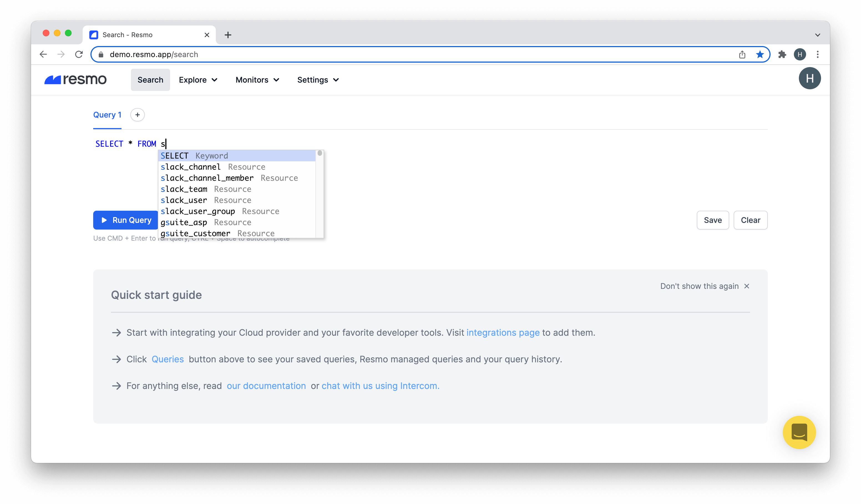Open the Search nav item
Viewport: 861px width, 504px height.
pos(150,80)
